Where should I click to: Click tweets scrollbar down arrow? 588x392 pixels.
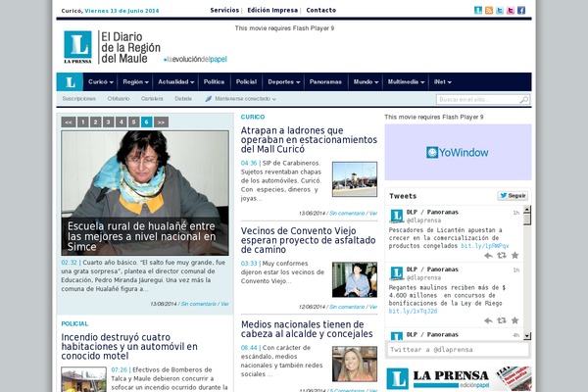point(527,336)
